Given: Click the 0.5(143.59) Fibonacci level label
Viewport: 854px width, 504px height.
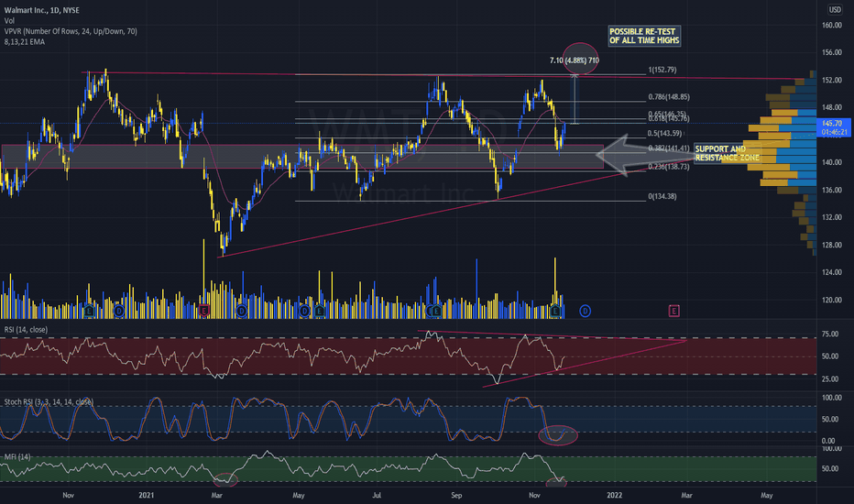Looking at the screenshot, I should point(664,133).
